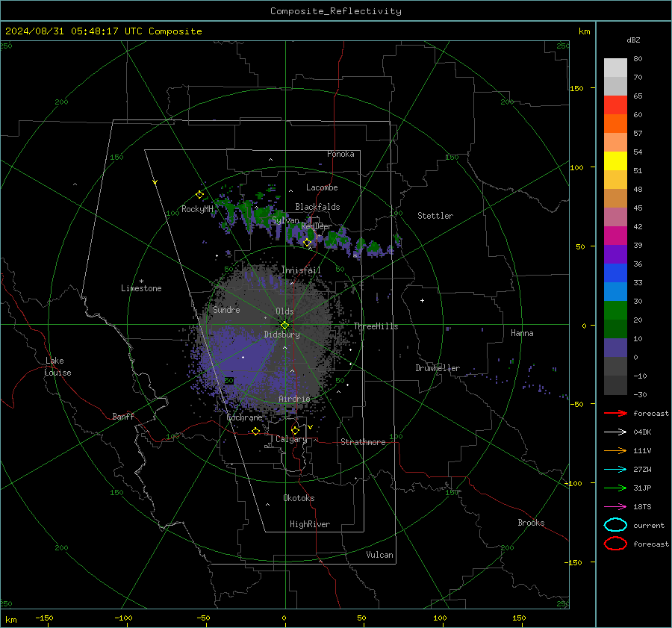
Task: Click the Didsbury town label
Action: [282, 335]
